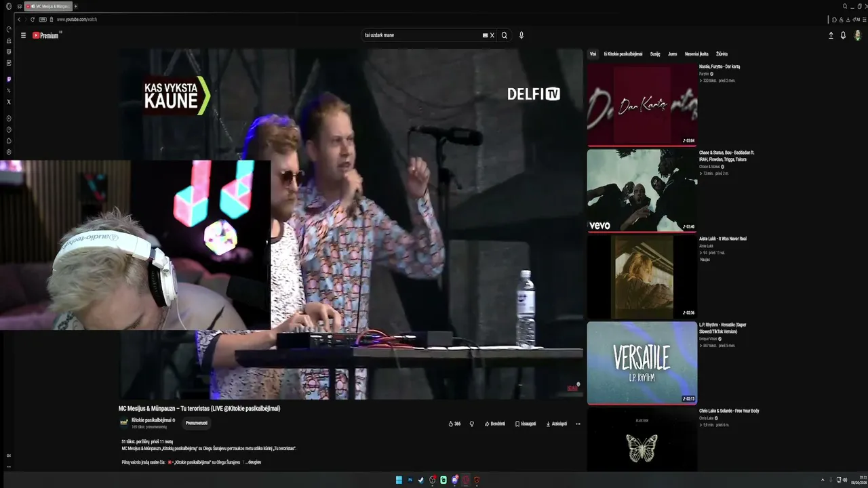
Task: Click the 'Atsisiųsti' download button
Action: coord(556,424)
